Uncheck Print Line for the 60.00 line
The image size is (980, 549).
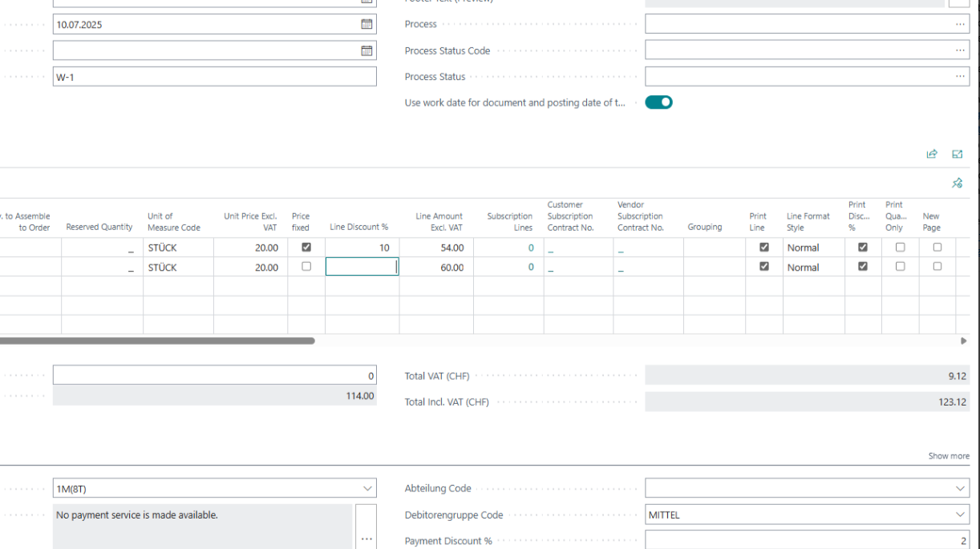pyautogui.click(x=764, y=267)
